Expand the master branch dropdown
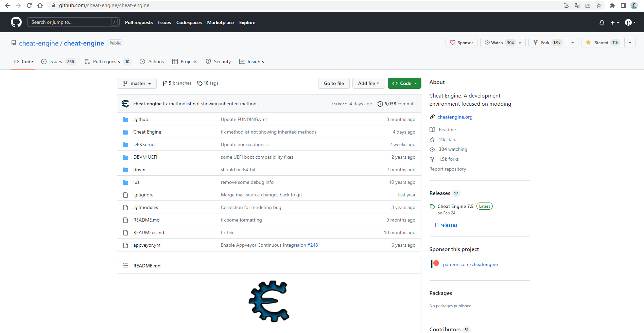 point(137,83)
